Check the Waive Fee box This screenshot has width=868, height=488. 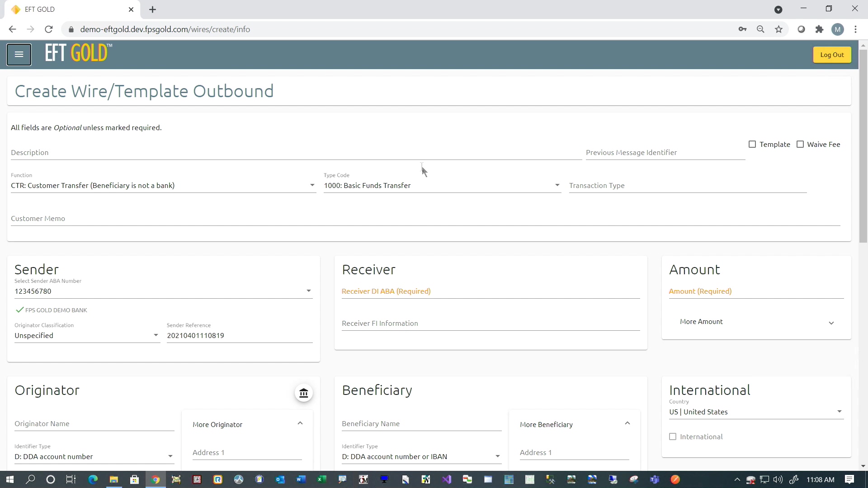click(800, 145)
